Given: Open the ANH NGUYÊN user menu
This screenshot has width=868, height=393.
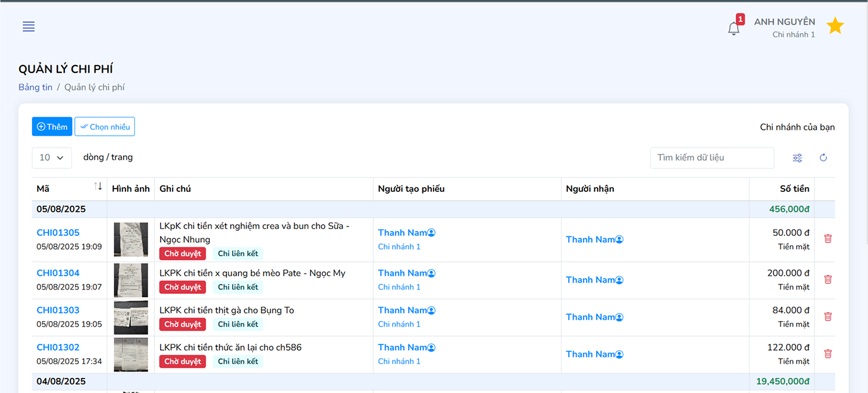Looking at the screenshot, I should tap(784, 27).
